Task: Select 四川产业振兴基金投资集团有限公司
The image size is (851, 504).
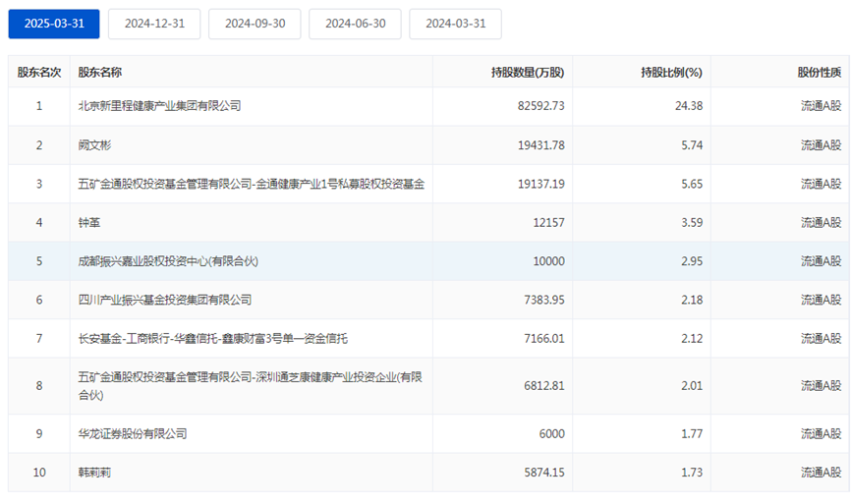Action: [165, 300]
